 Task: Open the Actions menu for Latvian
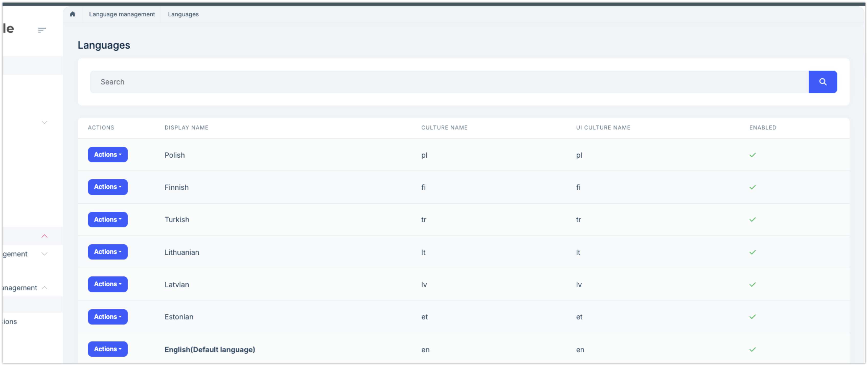[108, 284]
